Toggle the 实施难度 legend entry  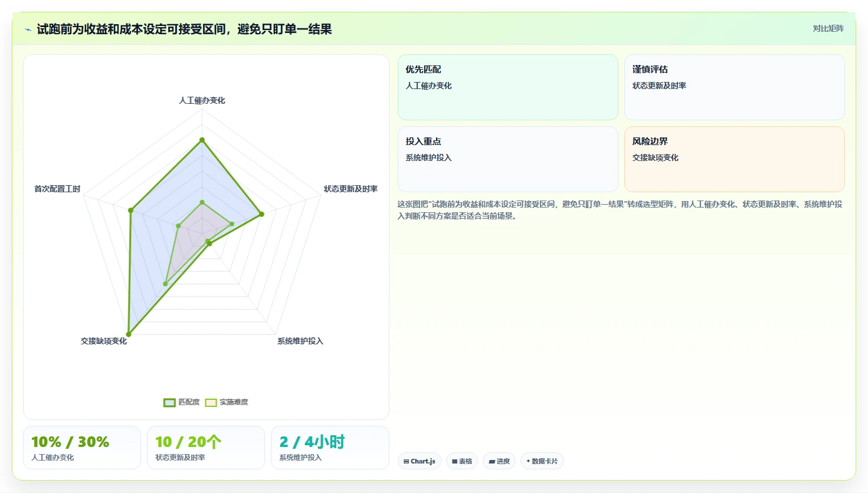[x=227, y=402]
